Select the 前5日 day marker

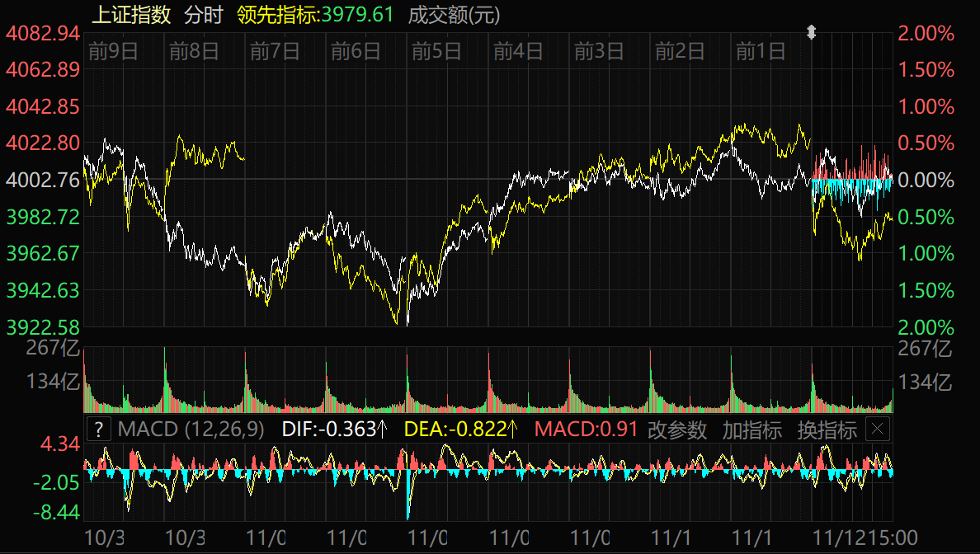click(436, 52)
